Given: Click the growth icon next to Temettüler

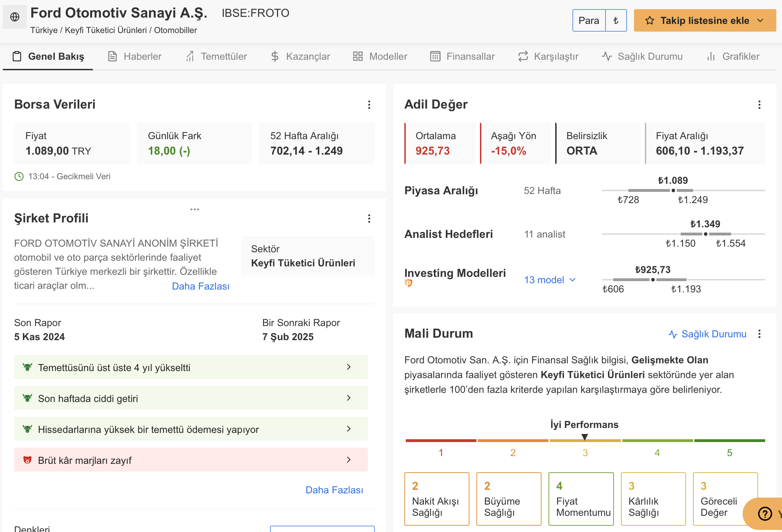Looking at the screenshot, I should coord(190,57).
